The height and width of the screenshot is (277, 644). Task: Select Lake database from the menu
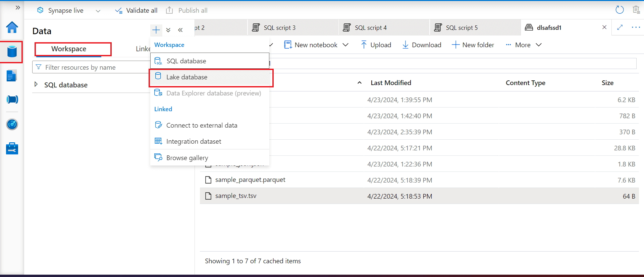[187, 77]
